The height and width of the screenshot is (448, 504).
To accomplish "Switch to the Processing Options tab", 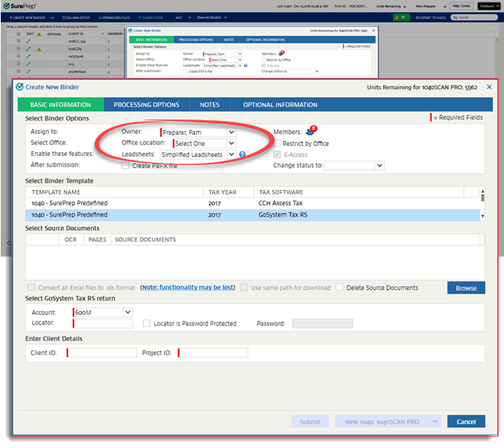I will 147,104.
